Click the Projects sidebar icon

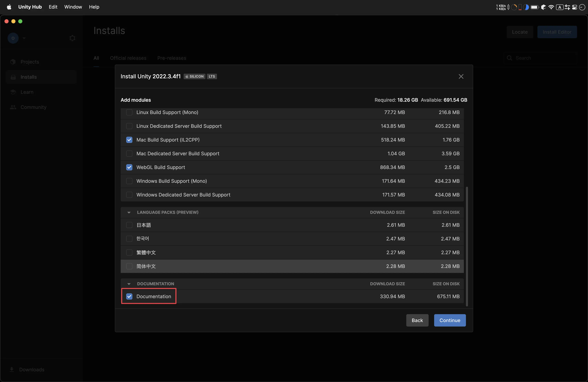click(x=13, y=62)
